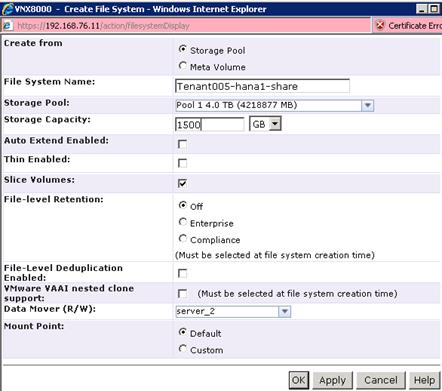This screenshot has width=442, height=391.
Task: Select File-level Retention Off radio button
Action: (x=182, y=205)
